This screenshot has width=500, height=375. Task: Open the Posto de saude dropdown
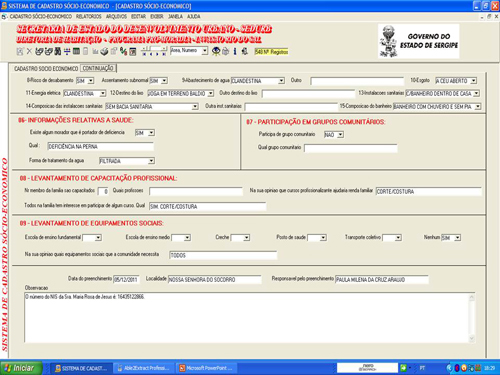click(x=323, y=238)
